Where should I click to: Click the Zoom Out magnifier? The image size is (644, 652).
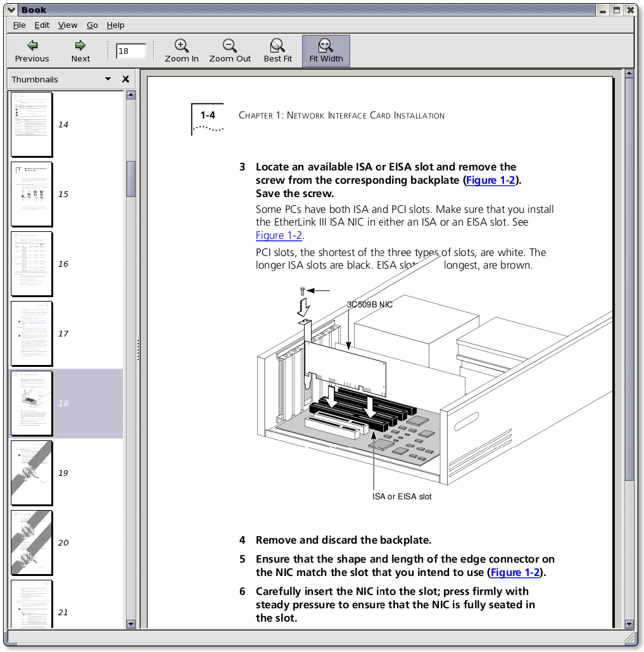[x=230, y=46]
